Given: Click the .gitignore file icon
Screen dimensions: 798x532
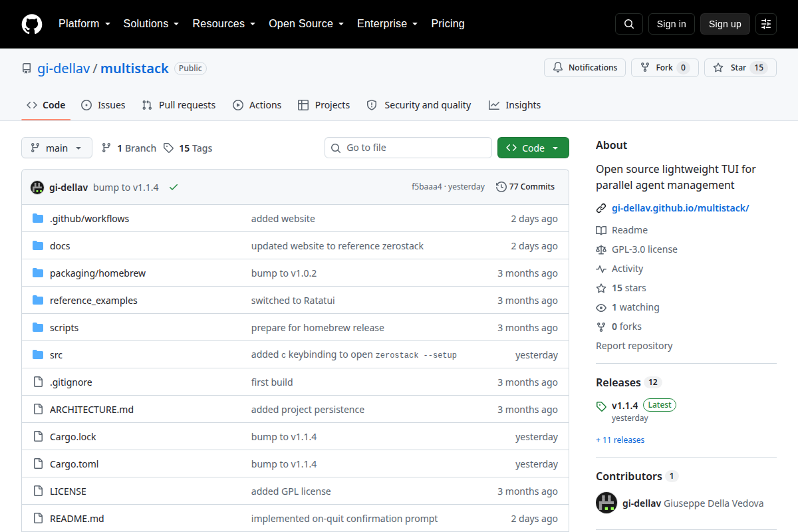Looking at the screenshot, I should [38, 382].
